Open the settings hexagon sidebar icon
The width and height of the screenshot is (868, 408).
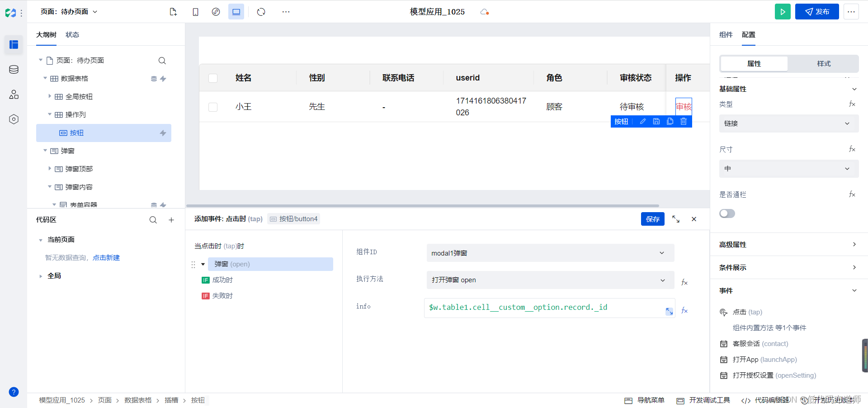pos(14,119)
